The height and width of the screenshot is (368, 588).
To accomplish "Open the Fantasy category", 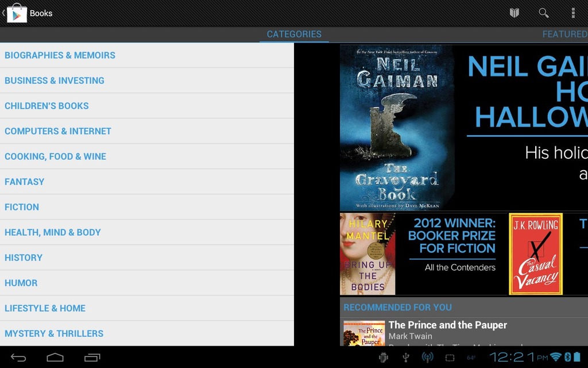I will (x=147, y=182).
